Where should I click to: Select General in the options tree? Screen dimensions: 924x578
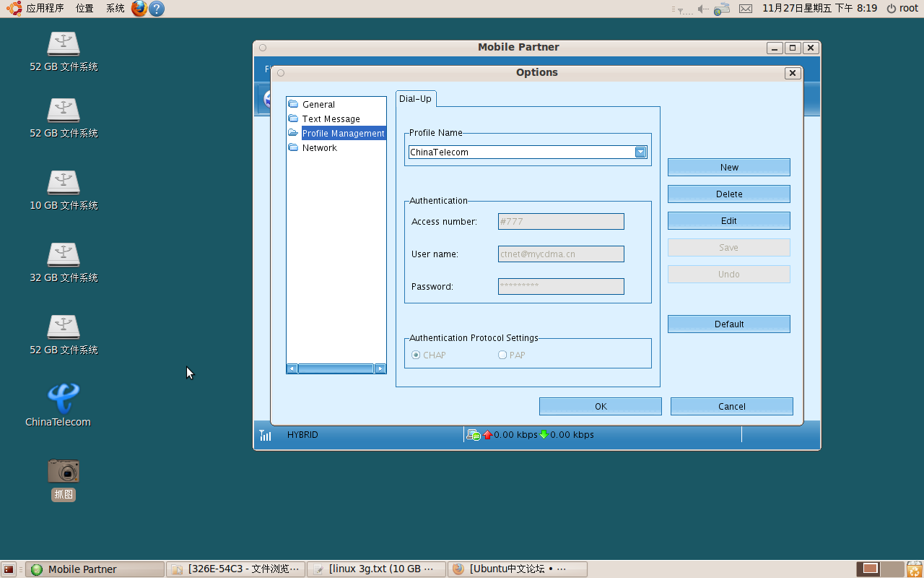pos(318,104)
